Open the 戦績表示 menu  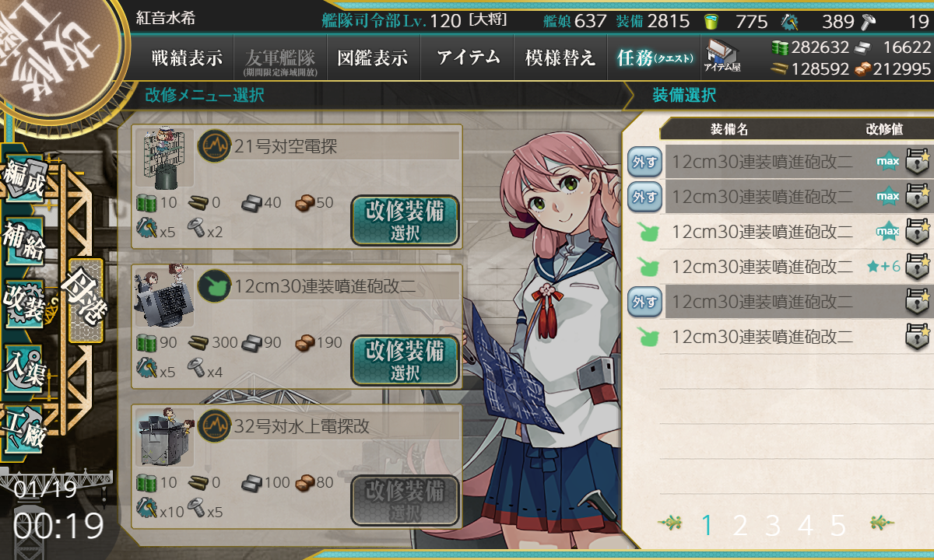click(x=187, y=58)
